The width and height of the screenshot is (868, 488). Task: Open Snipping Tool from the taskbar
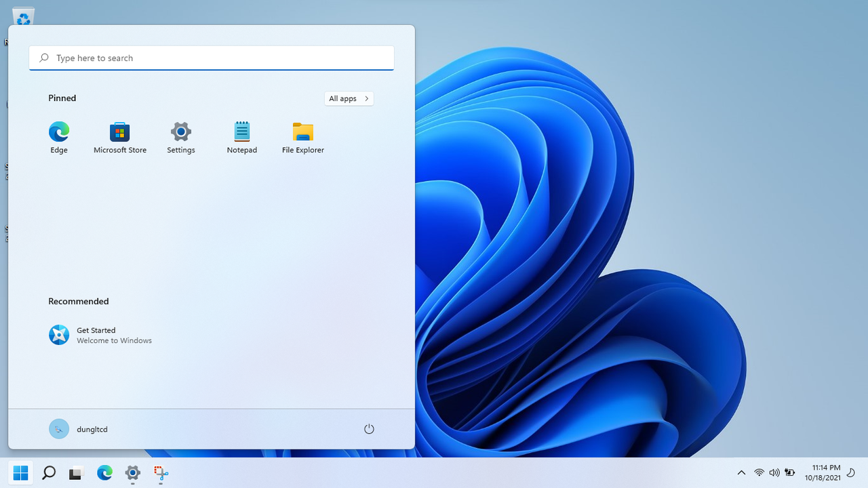(x=160, y=472)
